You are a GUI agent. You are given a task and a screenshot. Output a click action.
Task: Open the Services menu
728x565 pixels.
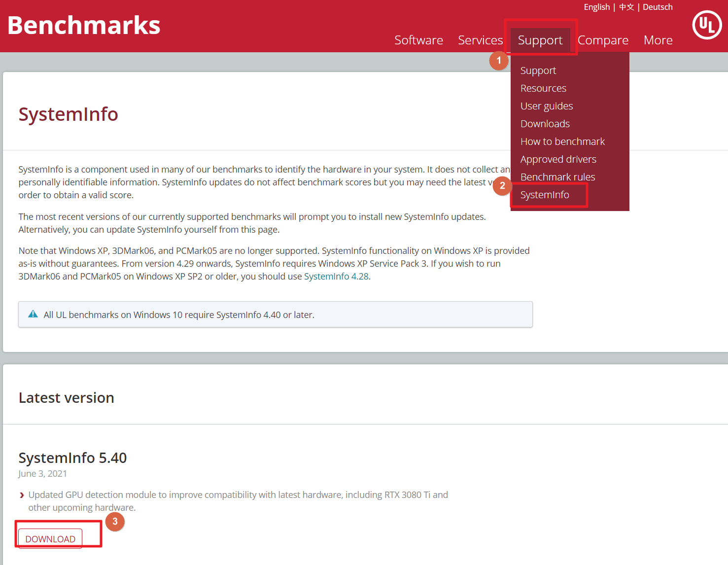pos(480,40)
